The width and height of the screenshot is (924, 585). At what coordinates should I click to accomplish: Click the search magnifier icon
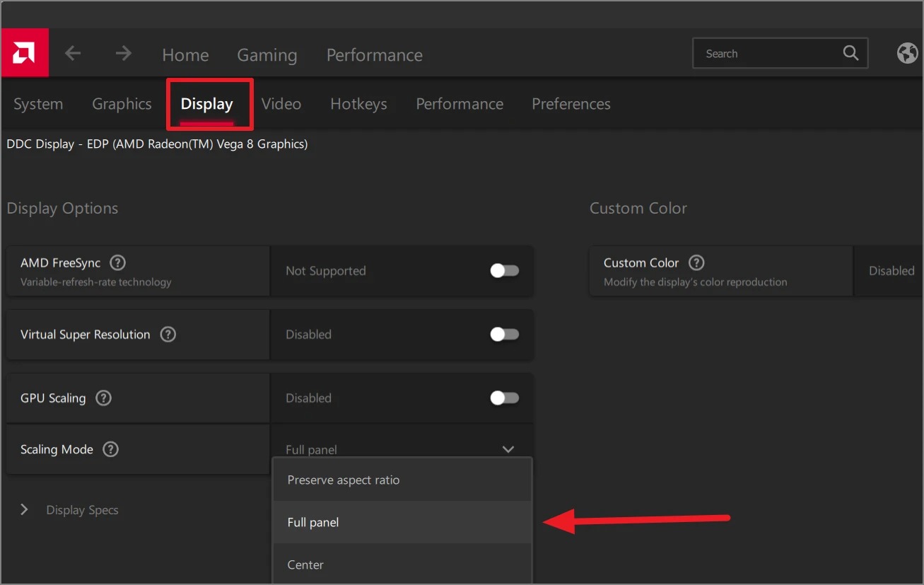pos(851,53)
